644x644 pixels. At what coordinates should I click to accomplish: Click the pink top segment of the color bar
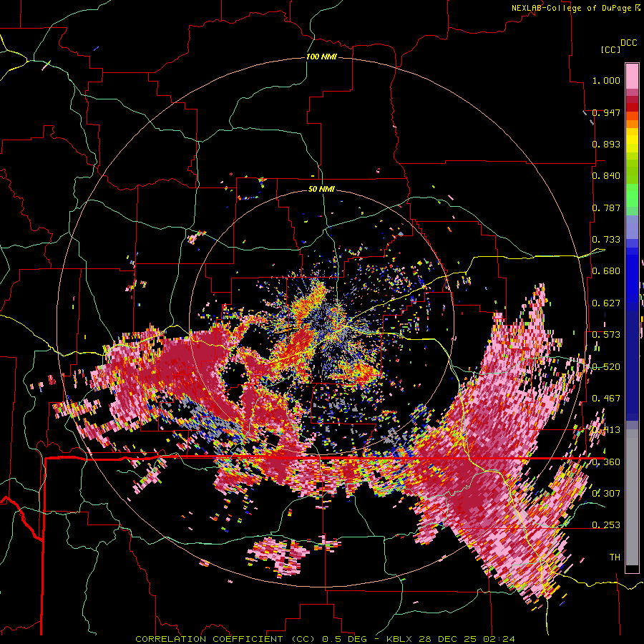click(x=632, y=76)
